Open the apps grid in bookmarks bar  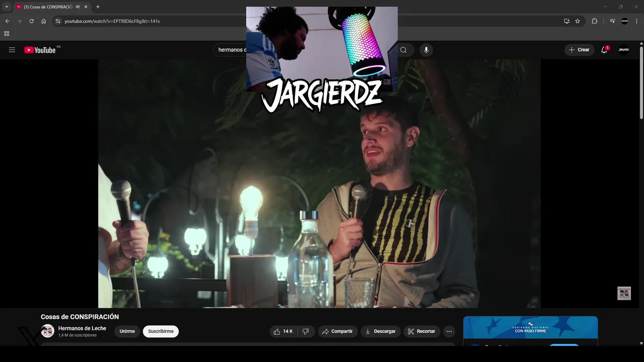(7, 34)
